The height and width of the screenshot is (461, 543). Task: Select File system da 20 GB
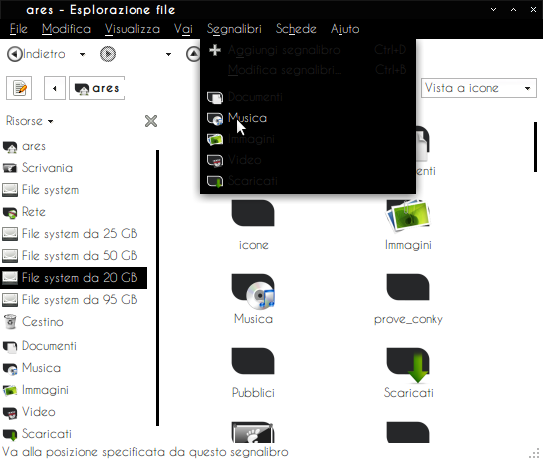(x=73, y=278)
